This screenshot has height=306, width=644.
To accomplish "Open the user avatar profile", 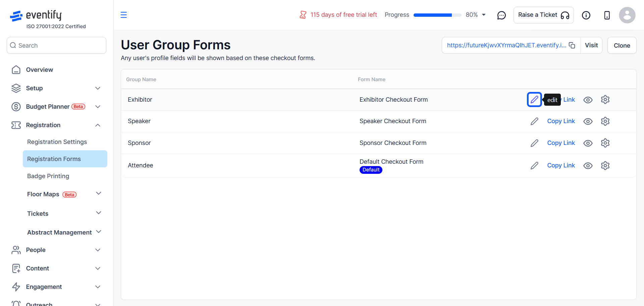I will (627, 15).
